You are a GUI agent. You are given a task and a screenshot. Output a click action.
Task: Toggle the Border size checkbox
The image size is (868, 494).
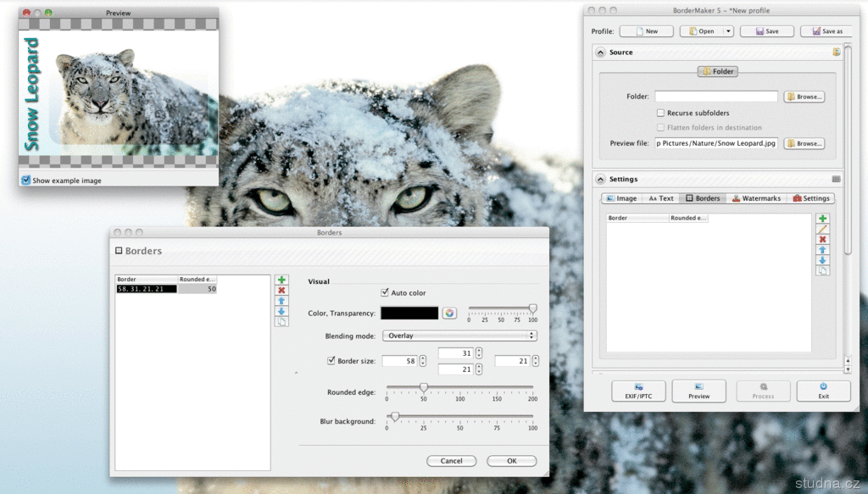point(331,361)
